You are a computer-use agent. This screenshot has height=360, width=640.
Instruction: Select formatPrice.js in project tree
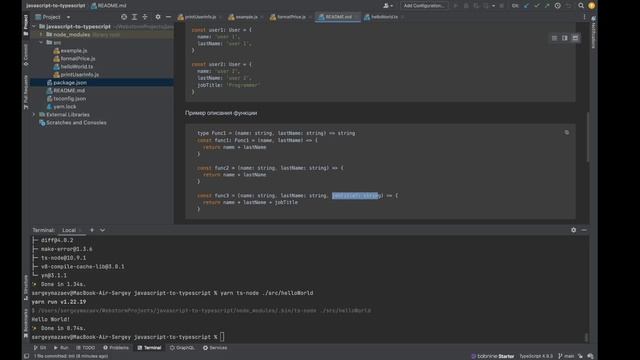tap(74, 59)
